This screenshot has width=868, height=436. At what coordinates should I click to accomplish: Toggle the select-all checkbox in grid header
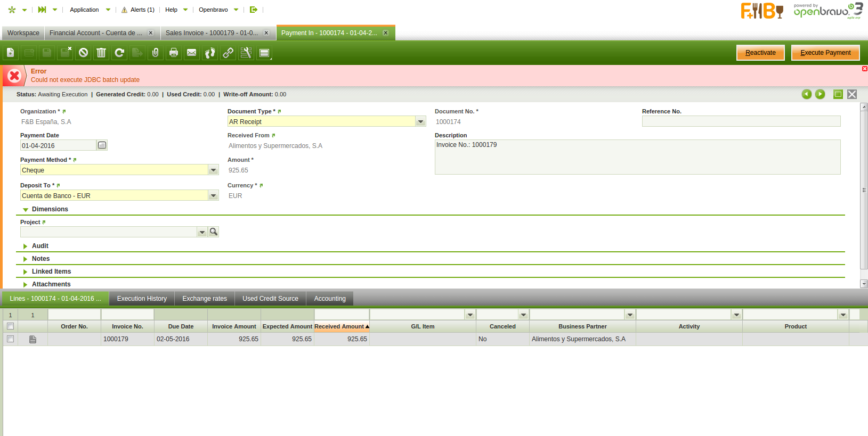(x=10, y=326)
